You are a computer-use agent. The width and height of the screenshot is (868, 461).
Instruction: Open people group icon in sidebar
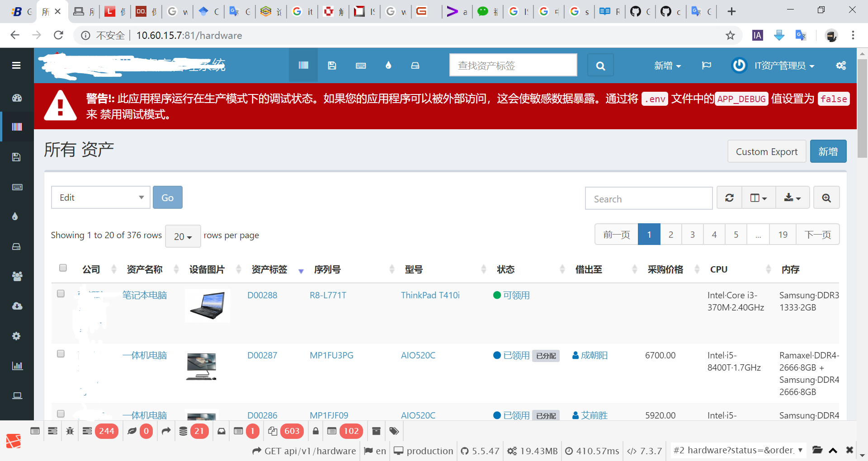click(x=17, y=276)
